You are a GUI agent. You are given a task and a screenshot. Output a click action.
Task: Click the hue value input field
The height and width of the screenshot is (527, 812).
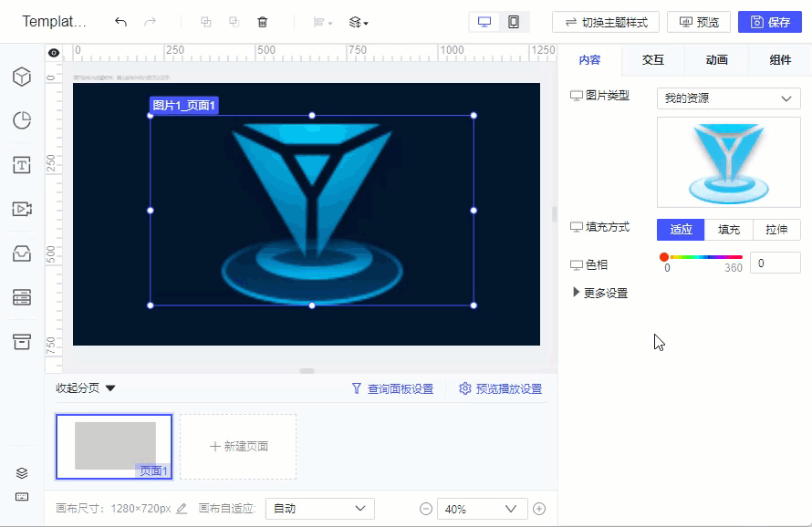click(x=776, y=263)
